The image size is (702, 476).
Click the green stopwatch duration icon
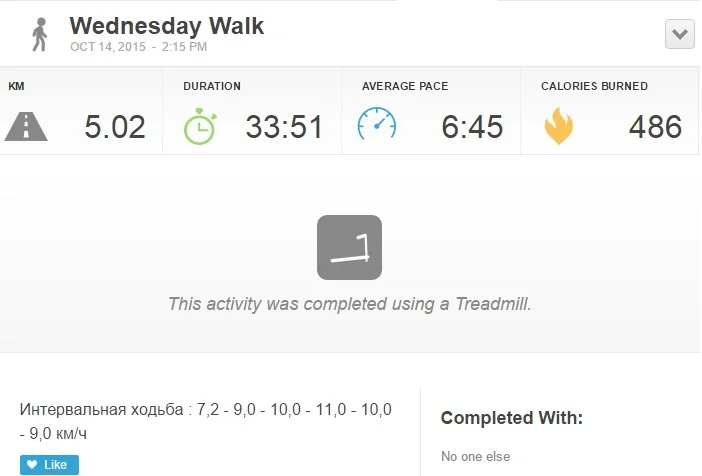pos(199,126)
